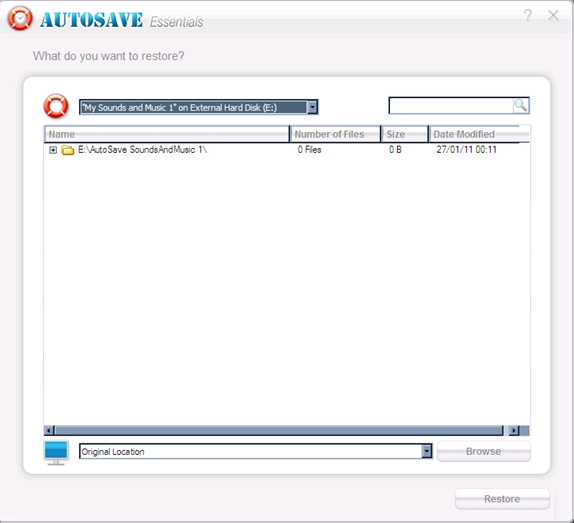The width and height of the screenshot is (574, 523).
Task: Open help via the question mark icon
Action: click(528, 15)
